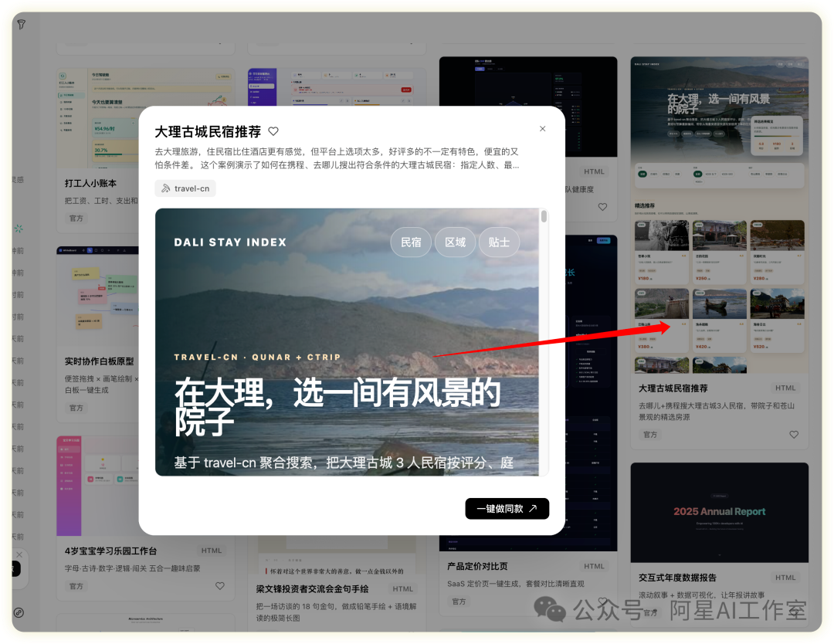Click the HTML badge on 交互式年度数据报告
834x644 pixels.
[x=785, y=577]
